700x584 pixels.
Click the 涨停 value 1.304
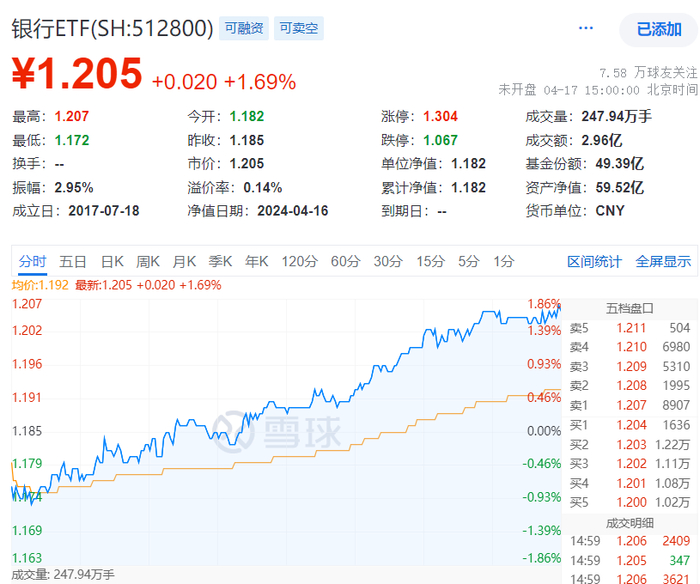coord(440,117)
